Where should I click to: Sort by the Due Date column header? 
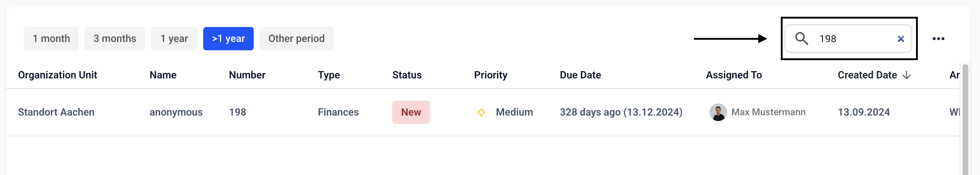pos(580,75)
